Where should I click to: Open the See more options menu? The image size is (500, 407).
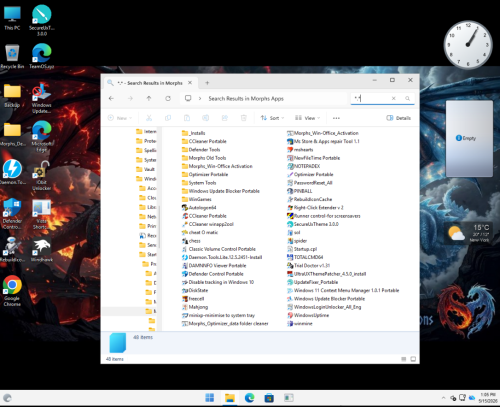(336, 118)
